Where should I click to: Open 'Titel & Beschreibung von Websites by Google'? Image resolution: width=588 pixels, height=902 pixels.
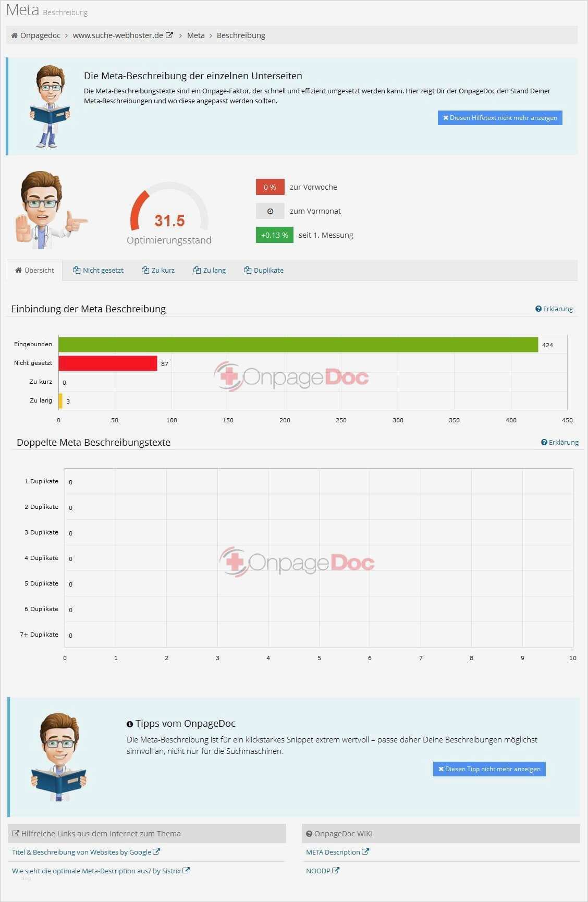86,852
